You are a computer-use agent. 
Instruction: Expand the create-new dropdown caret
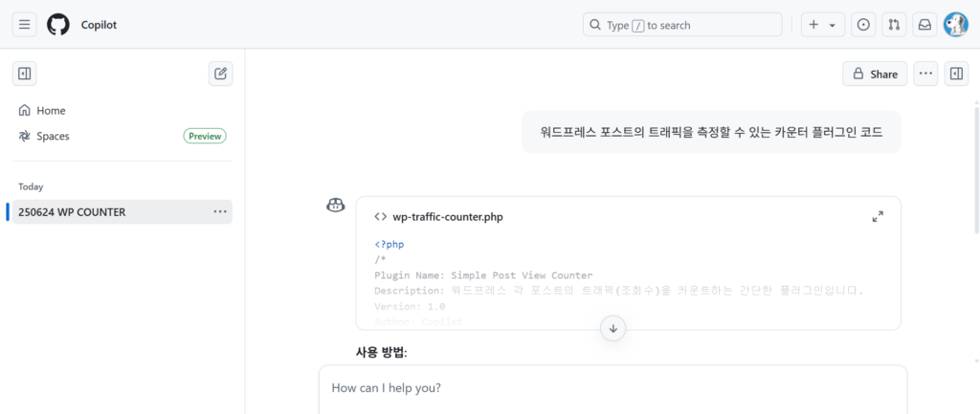pyautogui.click(x=833, y=25)
